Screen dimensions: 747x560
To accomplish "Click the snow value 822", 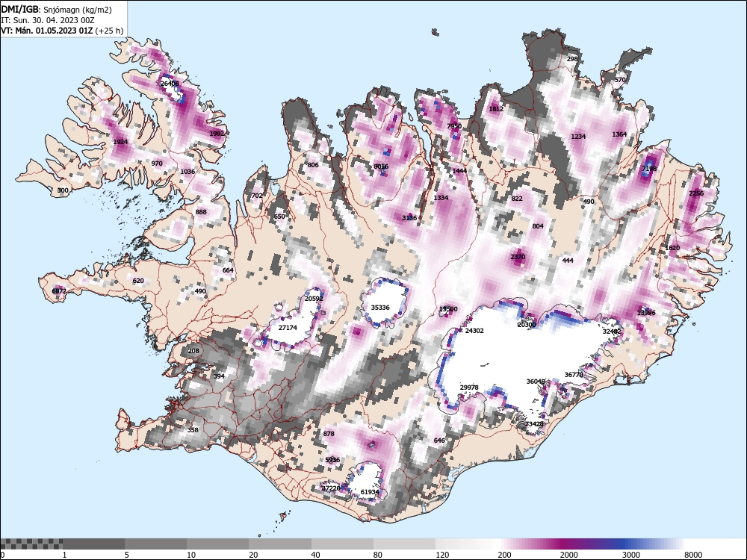I will 516,199.
